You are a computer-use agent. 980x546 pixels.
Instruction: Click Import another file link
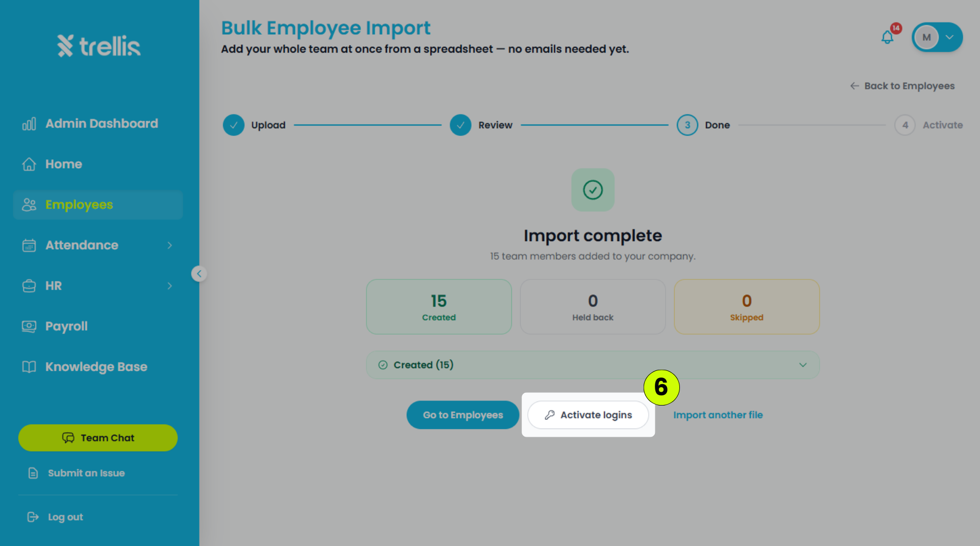click(x=718, y=415)
